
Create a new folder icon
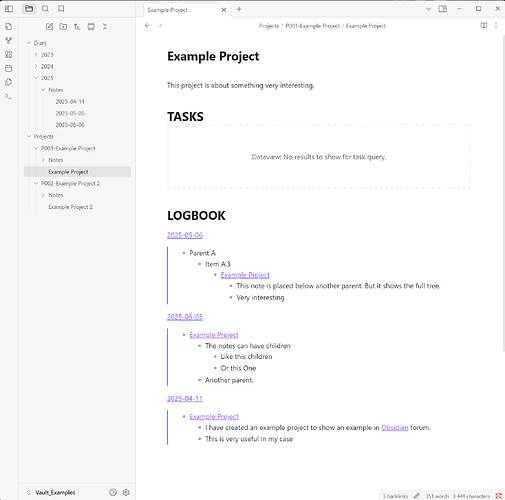pos(63,27)
